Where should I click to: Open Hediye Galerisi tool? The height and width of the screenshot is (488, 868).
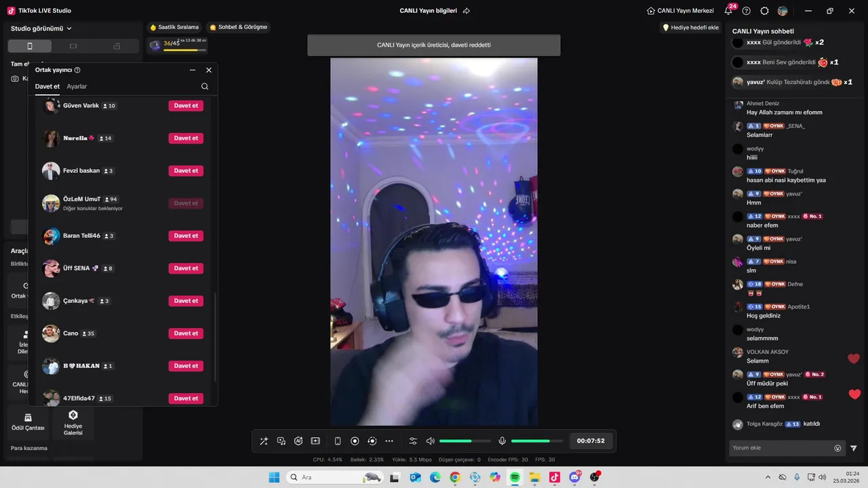pos(73,422)
